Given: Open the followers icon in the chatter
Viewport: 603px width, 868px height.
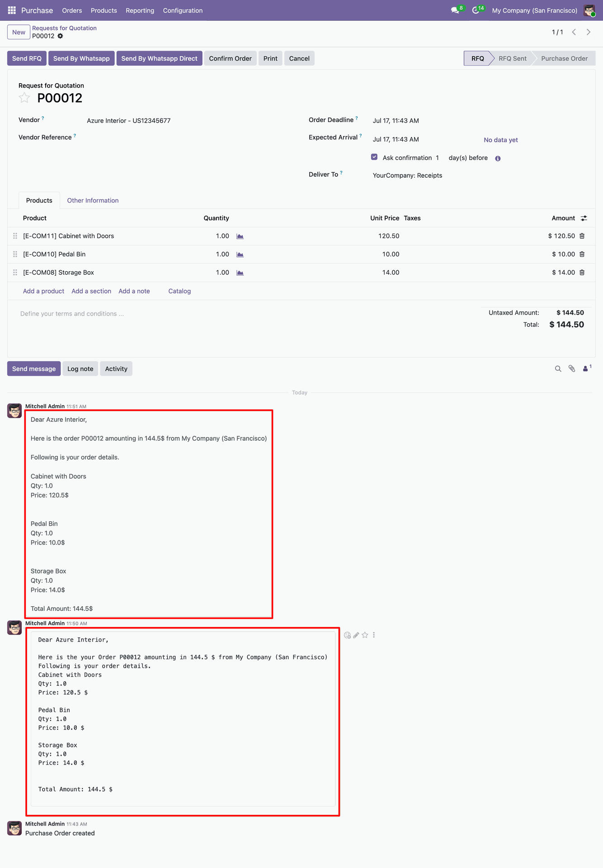Looking at the screenshot, I should 587,368.
